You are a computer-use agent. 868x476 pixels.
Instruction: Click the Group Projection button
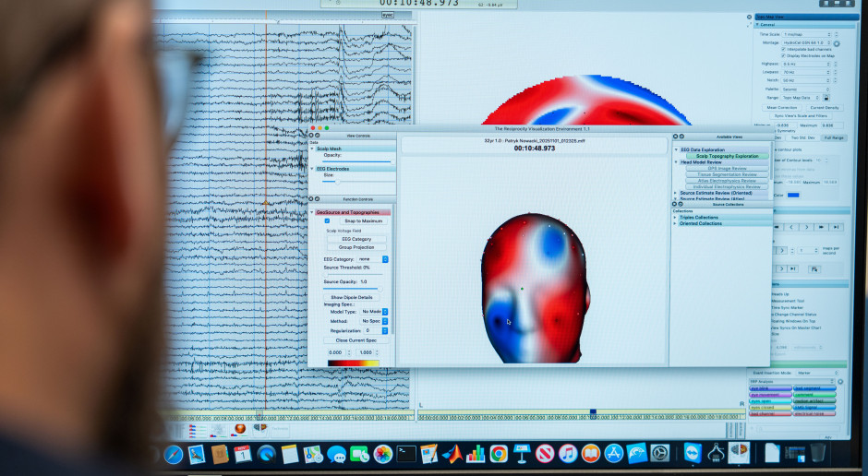(x=356, y=247)
